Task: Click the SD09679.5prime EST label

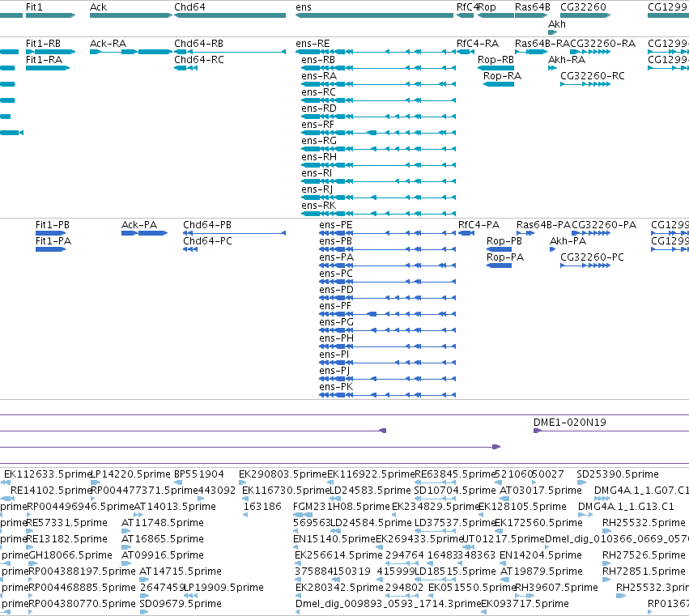Action: 181,604
